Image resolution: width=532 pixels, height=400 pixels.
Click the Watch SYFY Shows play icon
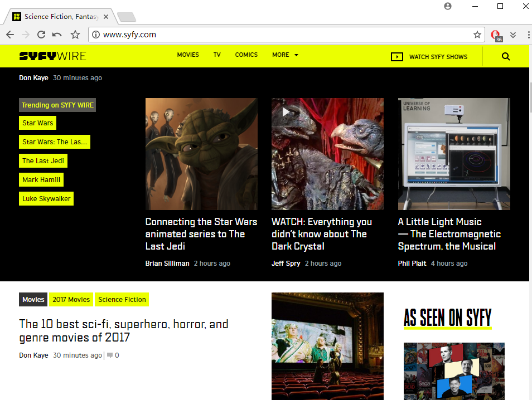click(x=397, y=57)
